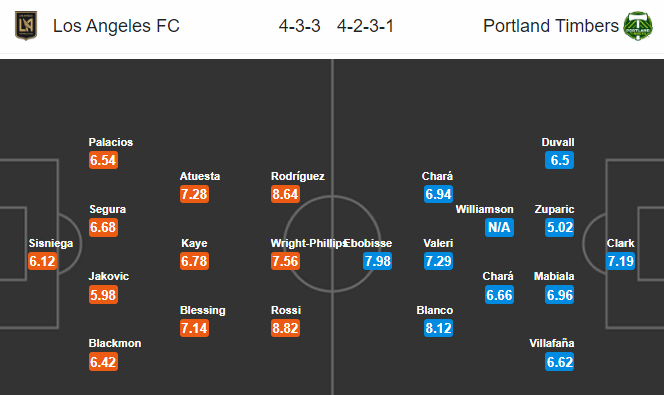Screen dimensions: 664x395
Task: Select Williamson's N/A rating badge
Action: pyautogui.click(x=499, y=227)
